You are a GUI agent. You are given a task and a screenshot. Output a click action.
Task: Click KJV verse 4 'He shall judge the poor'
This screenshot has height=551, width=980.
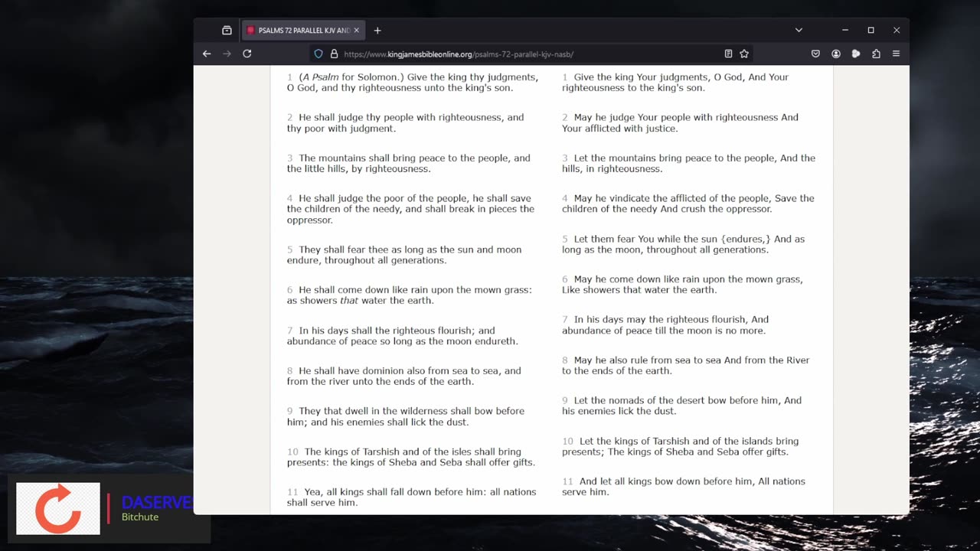tap(411, 209)
